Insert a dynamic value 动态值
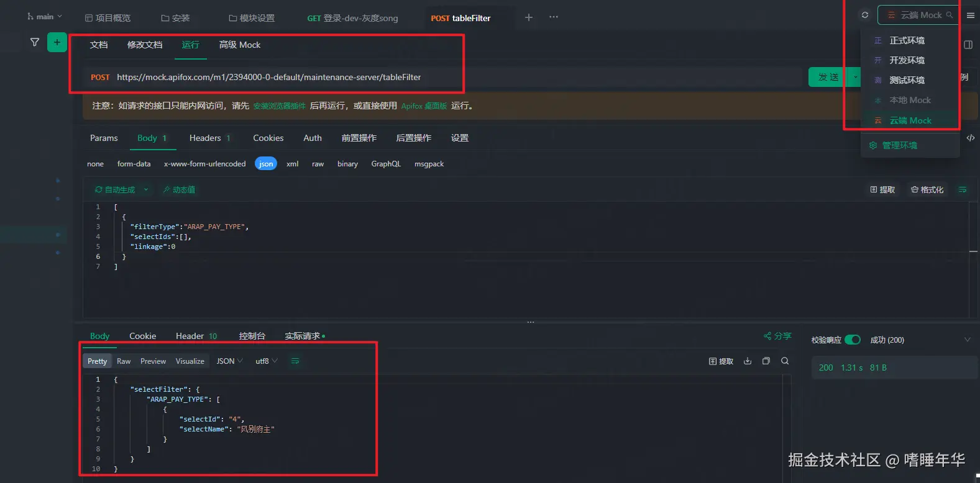This screenshot has height=483, width=980. click(x=179, y=189)
